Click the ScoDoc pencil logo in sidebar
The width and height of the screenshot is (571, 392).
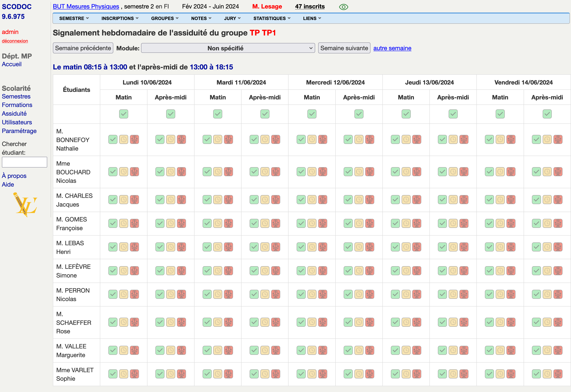point(25,205)
